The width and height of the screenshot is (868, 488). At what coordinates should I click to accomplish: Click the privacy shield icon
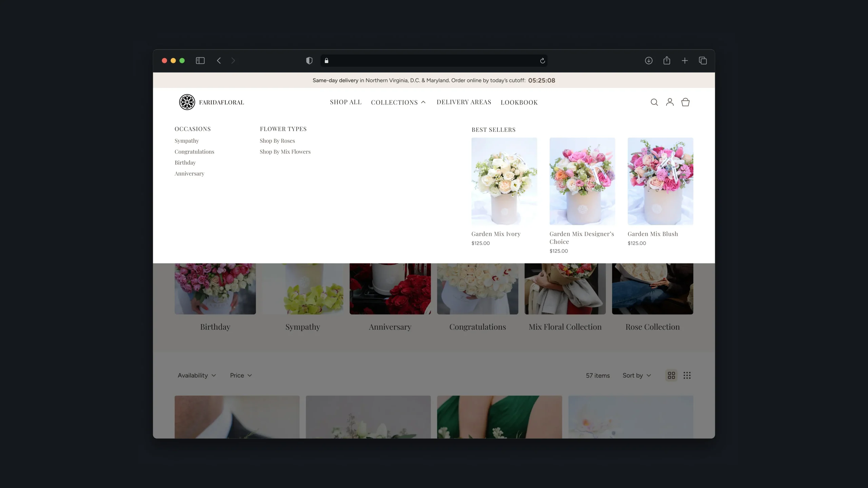pyautogui.click(x=309, y=61)
